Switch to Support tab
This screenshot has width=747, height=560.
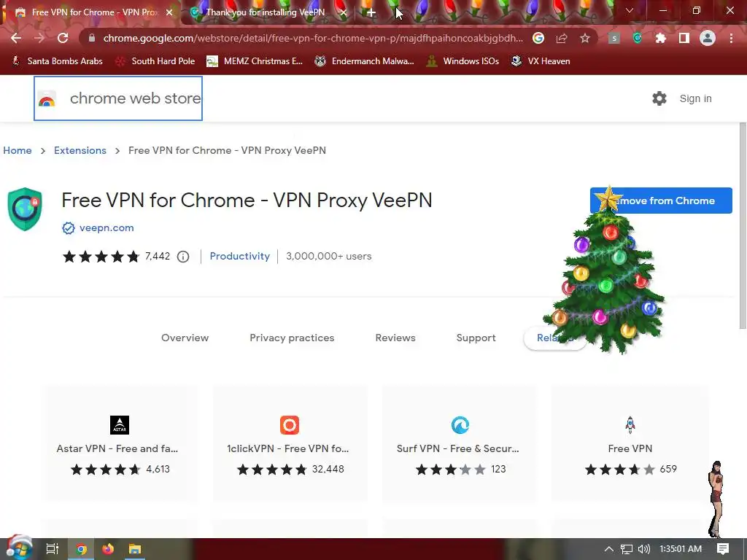coord(476,338)
